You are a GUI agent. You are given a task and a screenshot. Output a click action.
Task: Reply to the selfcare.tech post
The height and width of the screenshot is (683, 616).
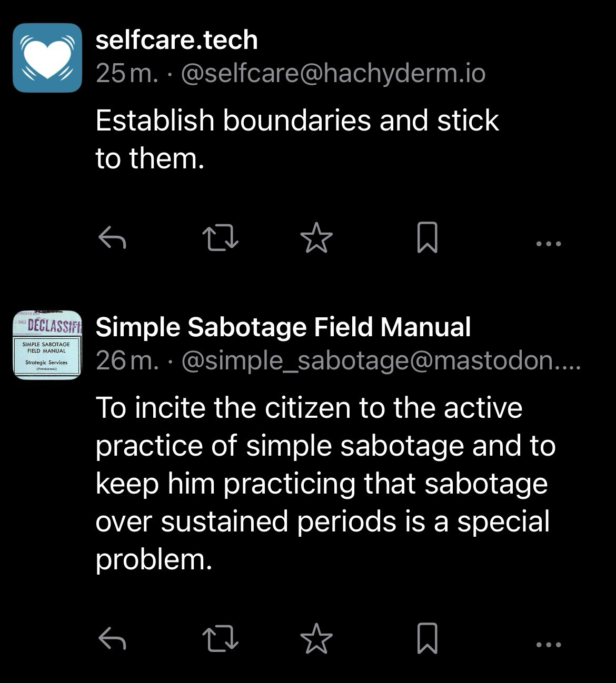click(112, 238)
